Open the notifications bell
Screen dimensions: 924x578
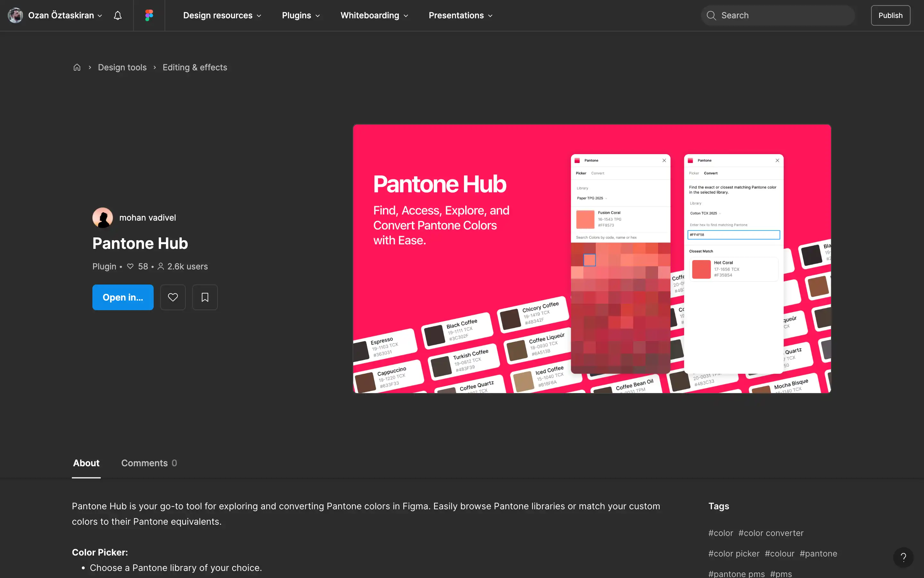(118, 15)
